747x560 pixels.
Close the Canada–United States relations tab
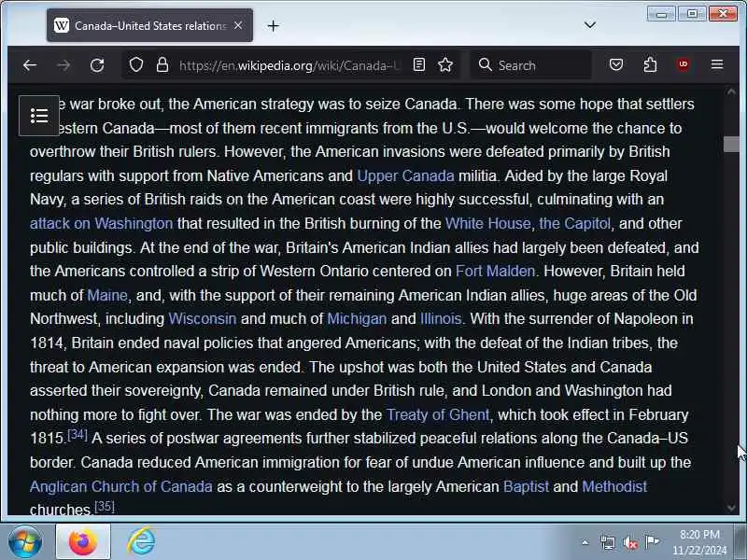[x=238, y=26]
